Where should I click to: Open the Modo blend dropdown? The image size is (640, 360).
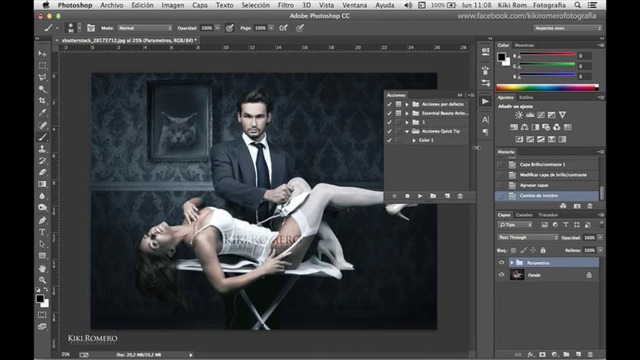145,28
